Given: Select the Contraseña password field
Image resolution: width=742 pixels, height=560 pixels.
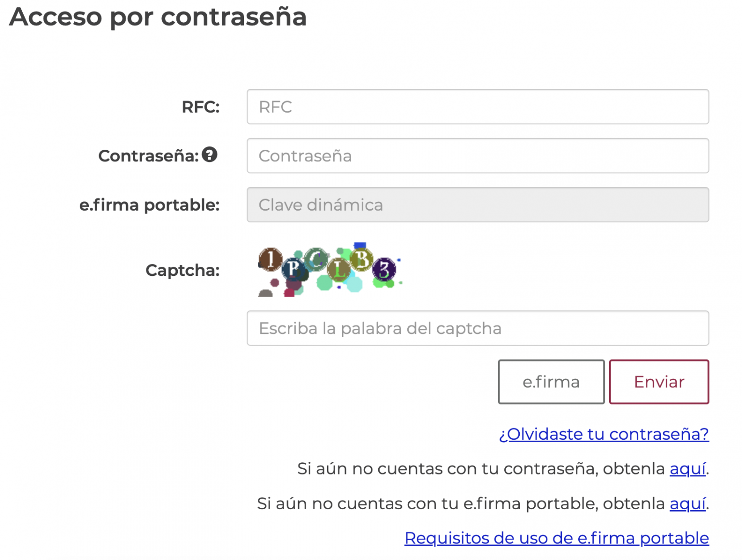Looking at the screenshot, I should (477, 156).
